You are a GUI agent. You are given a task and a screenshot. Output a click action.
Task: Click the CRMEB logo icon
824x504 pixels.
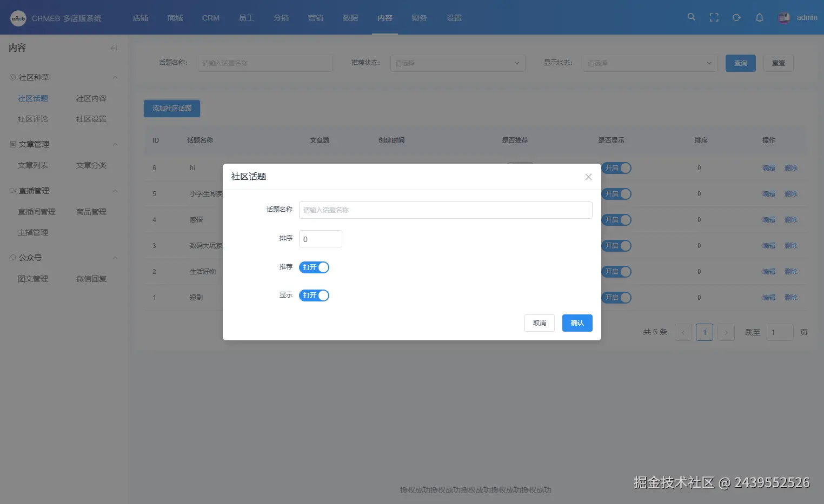pos(18,18)
